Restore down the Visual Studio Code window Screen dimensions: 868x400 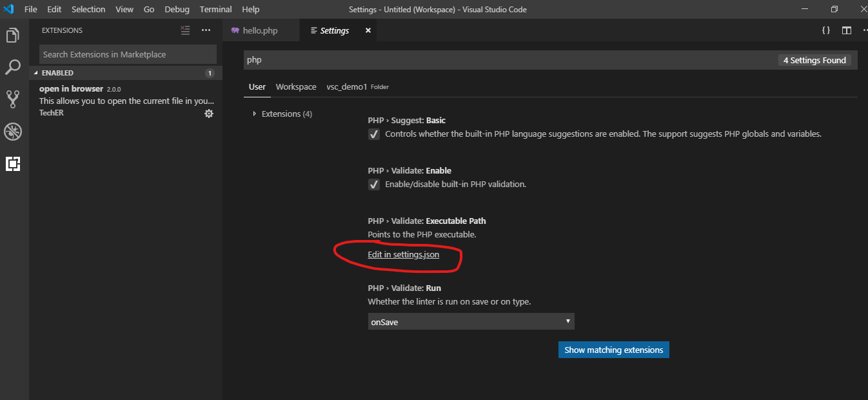(834, 9)
